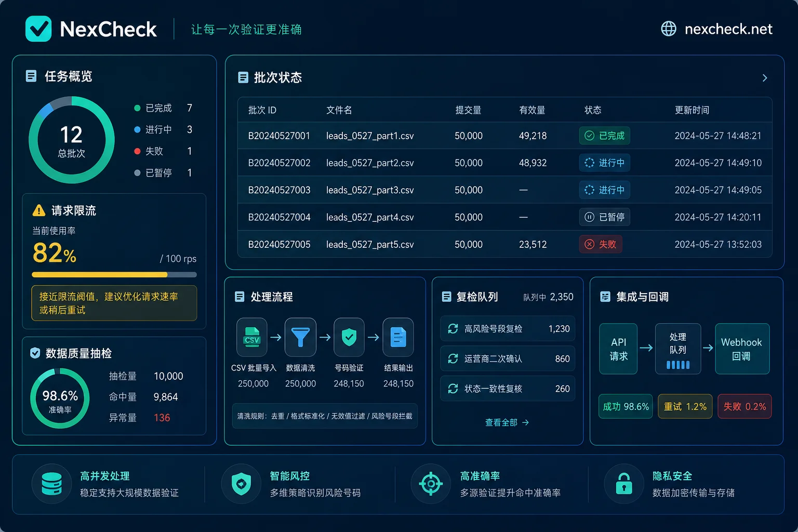Click the 98.6% 准确率 ring chart
The width and height of the screenshot is (798, 532).
pyautogui.click(x=60, y=398)
